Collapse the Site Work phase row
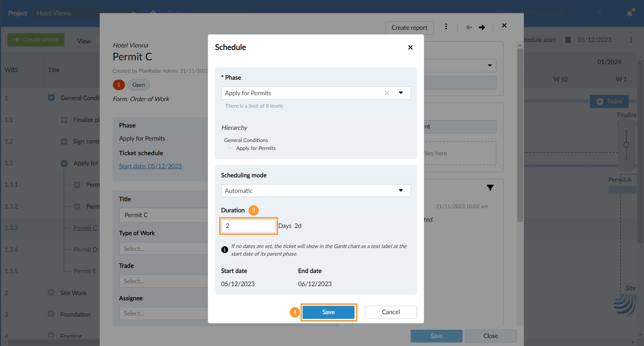This screenshot has height=346, width=644. pyautogui.click(x=51, y=293)
